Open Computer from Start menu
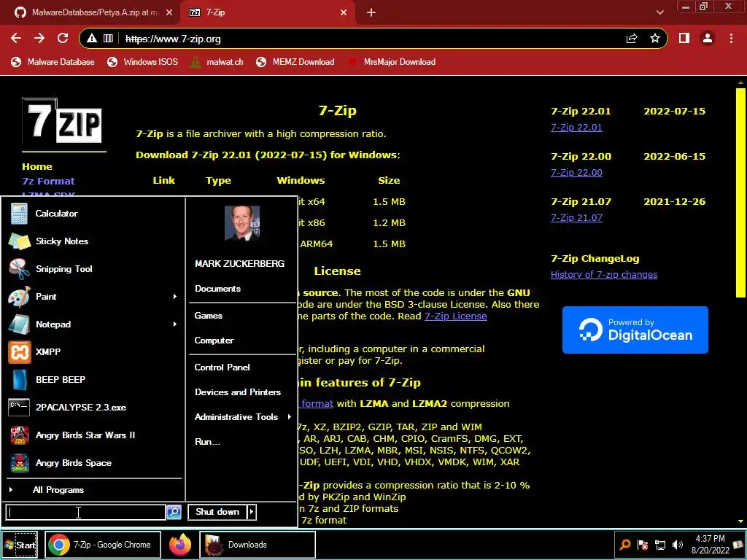 point(214,341)
